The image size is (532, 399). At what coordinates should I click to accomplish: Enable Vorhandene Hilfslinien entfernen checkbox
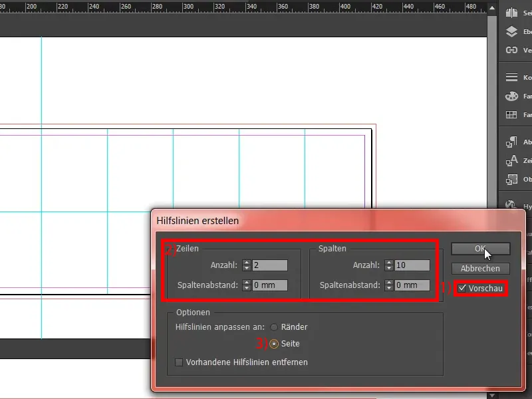[x=179, y=362]
